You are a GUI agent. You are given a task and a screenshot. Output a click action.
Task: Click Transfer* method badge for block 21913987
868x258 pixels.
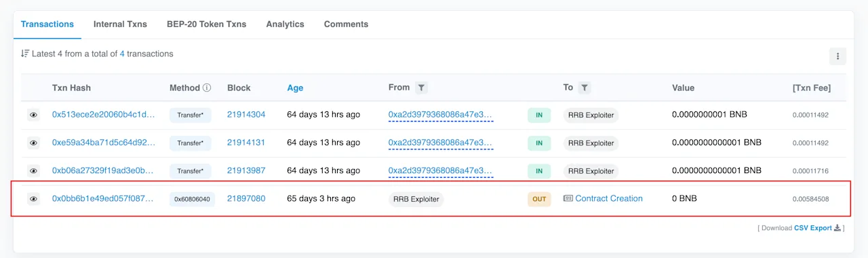coord(191,171)
